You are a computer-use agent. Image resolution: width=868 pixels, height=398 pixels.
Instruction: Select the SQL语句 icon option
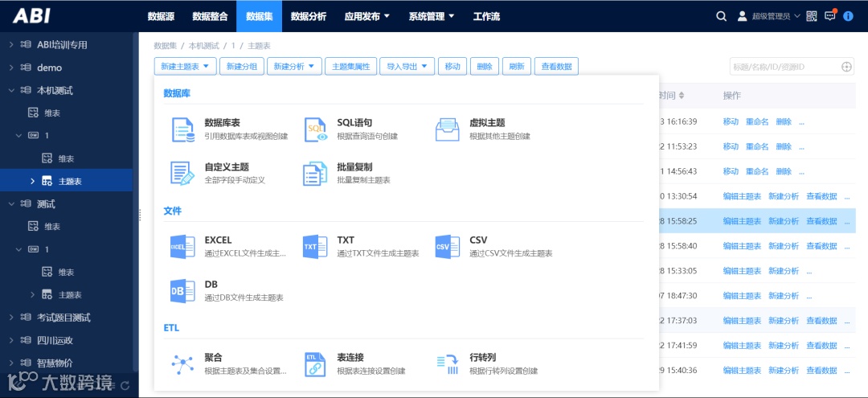point(316,129)
